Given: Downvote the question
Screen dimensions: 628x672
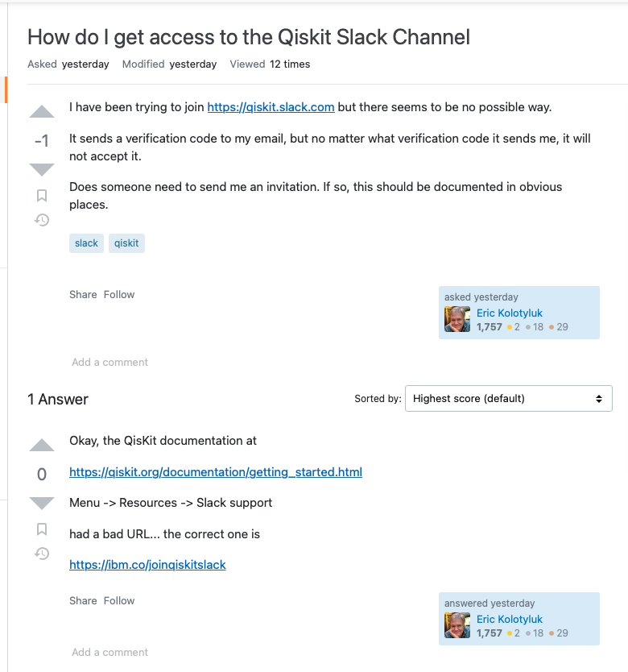Looking at the screenshot, I should point(42,169).
